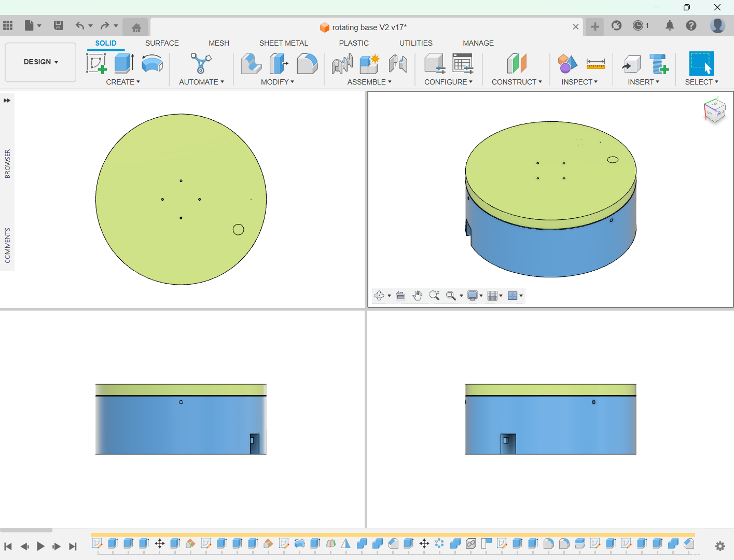Switch to the Surface tab
Image resolution: width=734 pixels, height=560 pixels.
pyautogui.click(x=162, y=43)
